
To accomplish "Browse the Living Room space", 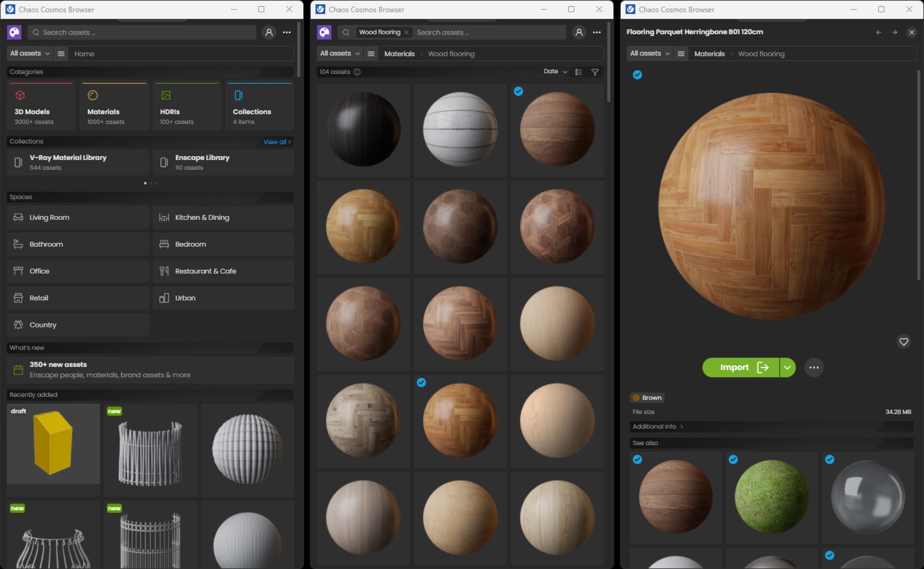I will (77, 218).
